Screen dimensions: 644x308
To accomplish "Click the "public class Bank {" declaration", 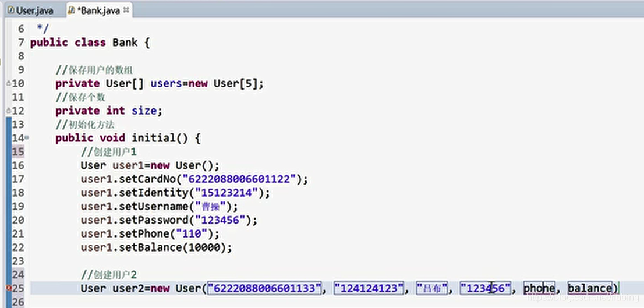I will (x=90, y=43).
